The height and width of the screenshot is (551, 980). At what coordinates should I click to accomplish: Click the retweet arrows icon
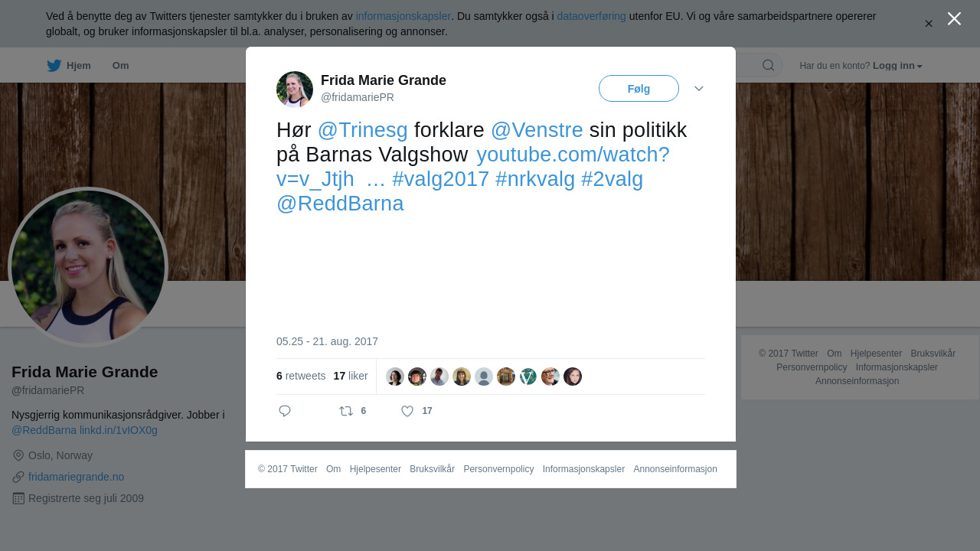[x=346, y=411]
